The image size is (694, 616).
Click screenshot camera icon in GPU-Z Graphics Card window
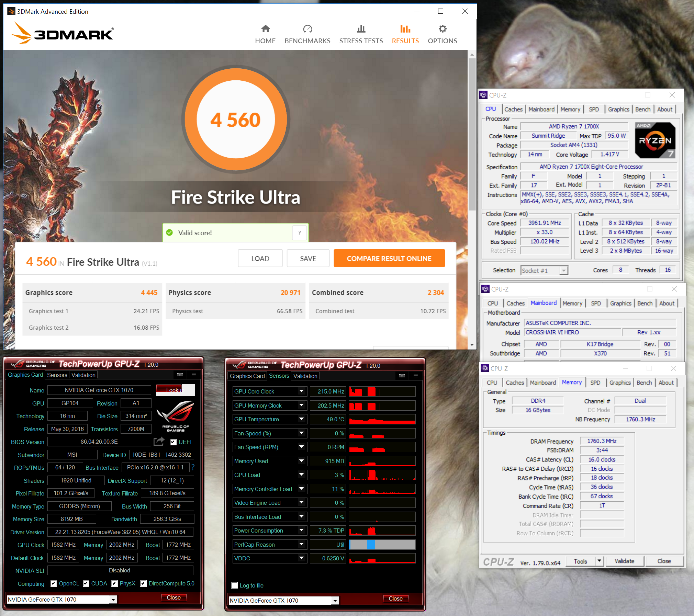180,375
